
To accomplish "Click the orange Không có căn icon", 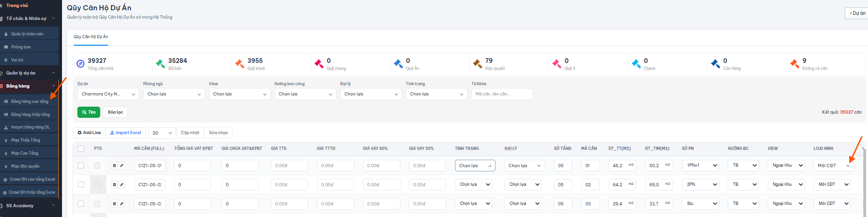I will (794, 64).
